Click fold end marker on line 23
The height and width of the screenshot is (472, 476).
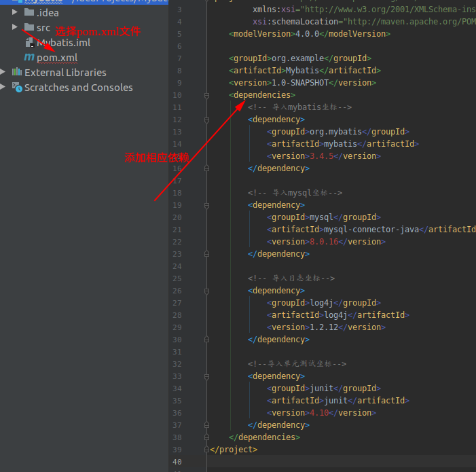point(206,254)
